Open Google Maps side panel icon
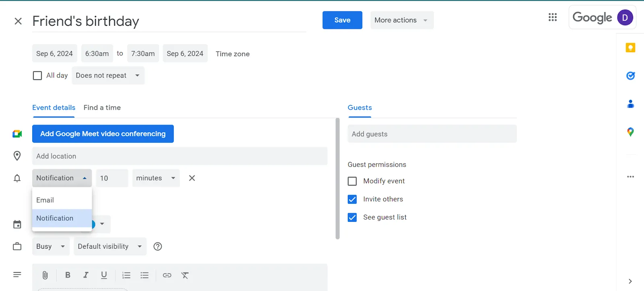Viewport: 644px width, 291px height. [x=630, y=132]
